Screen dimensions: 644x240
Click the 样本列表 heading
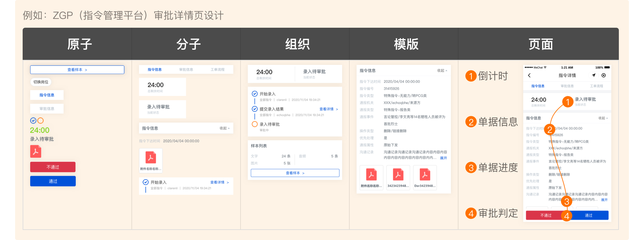pyautogui.click(x=259, y=146)
